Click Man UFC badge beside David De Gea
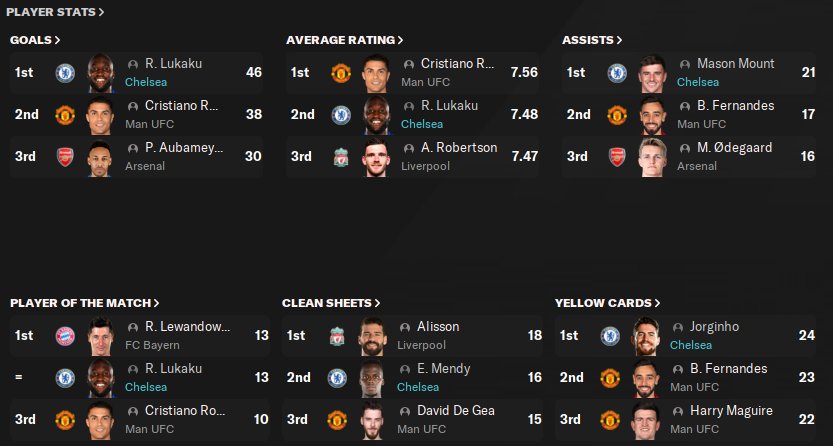 click(337, 420)
